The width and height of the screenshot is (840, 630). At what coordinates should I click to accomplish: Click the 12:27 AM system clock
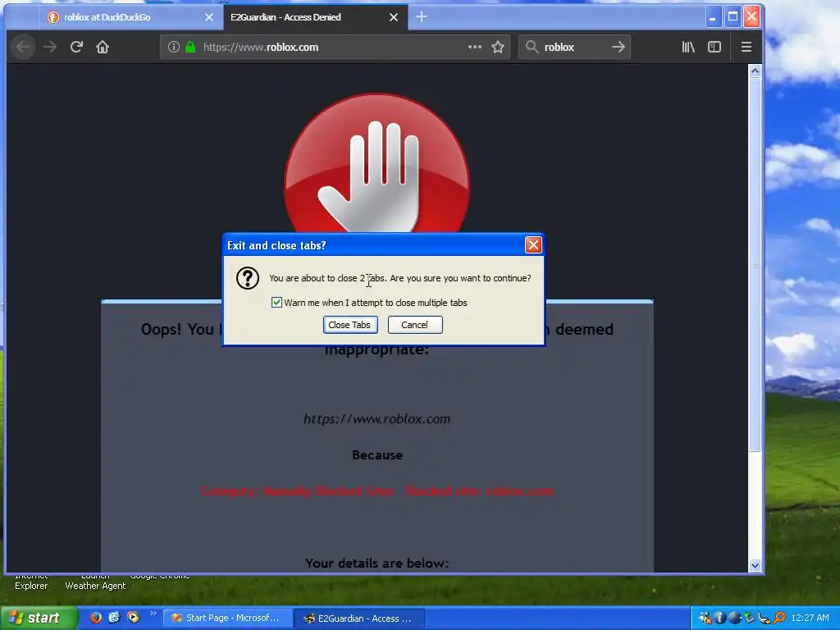point(810,619)
